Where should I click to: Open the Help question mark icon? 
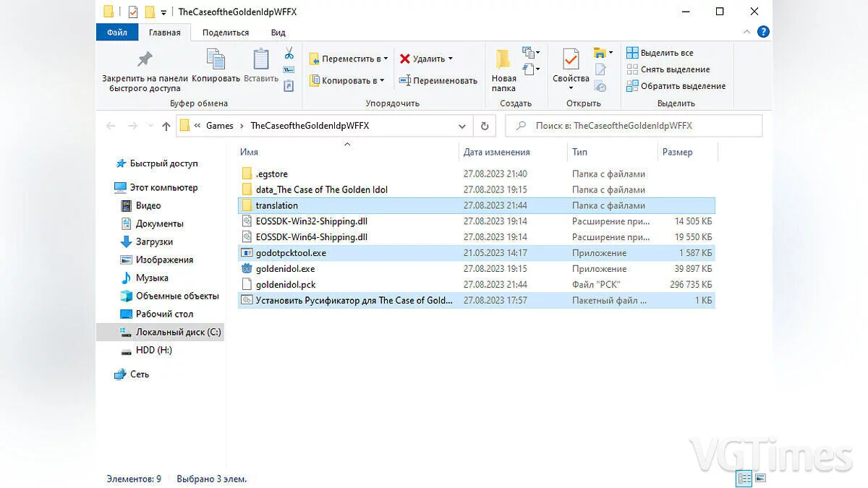click(x=762, y=33)
